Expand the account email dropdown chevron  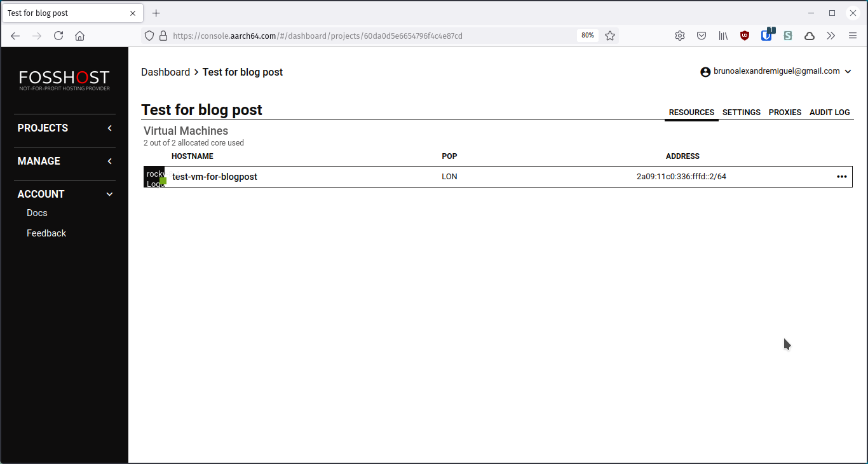pyautogui.click(x=848, y=72)
